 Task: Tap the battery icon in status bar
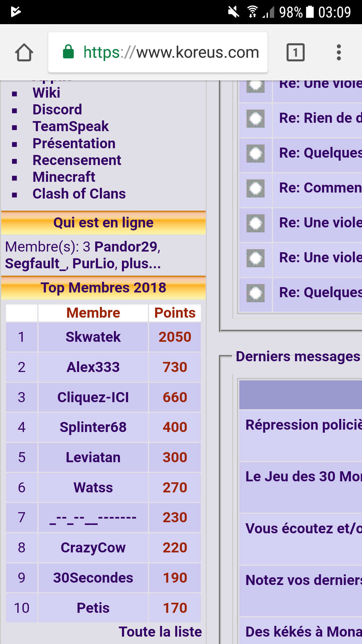click(310, 12)
